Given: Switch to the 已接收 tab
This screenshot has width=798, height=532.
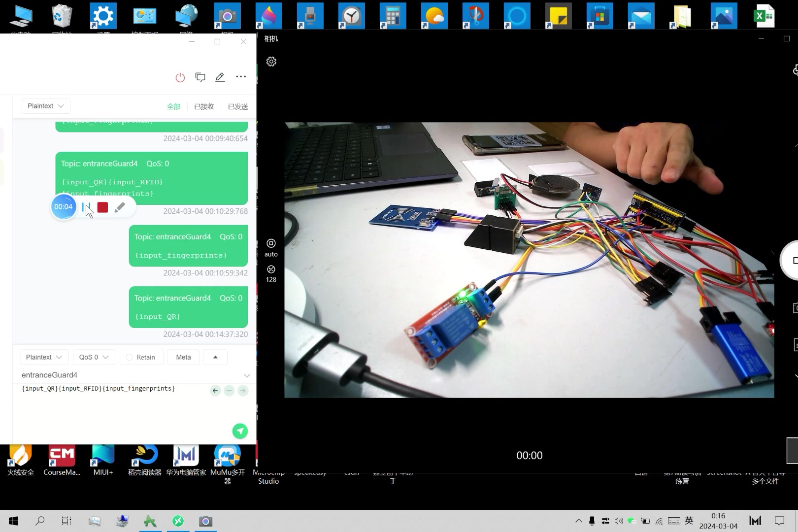Looking at the screenshot, I should coord(204,106).
